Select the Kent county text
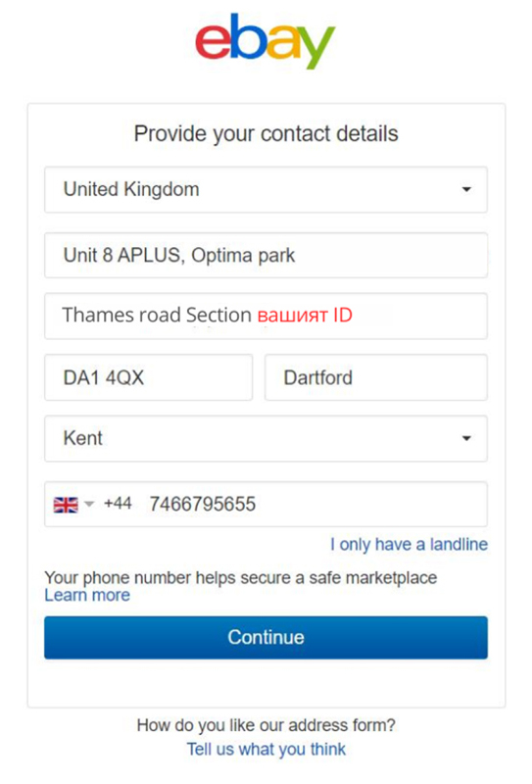Viewport: 532px width, 784px height. 83,438
